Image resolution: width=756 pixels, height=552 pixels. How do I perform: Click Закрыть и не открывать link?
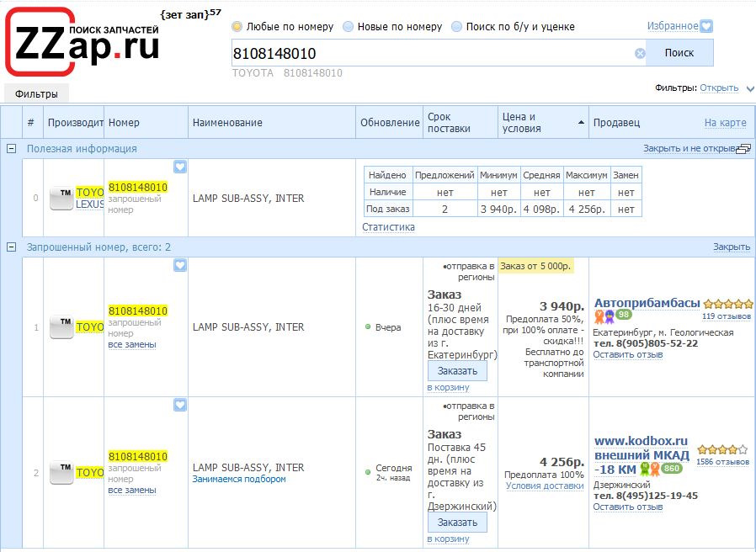[x=689, y=148]
